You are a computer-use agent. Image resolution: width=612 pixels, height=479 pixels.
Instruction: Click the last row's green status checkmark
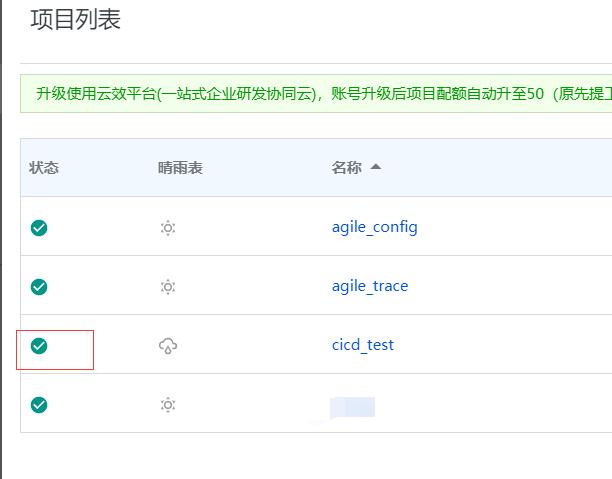(x=39, y=405)
